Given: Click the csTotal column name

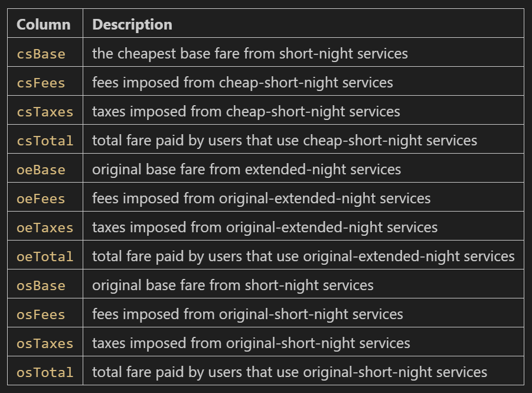Looking at the screenshot, I should click(45, 141).
